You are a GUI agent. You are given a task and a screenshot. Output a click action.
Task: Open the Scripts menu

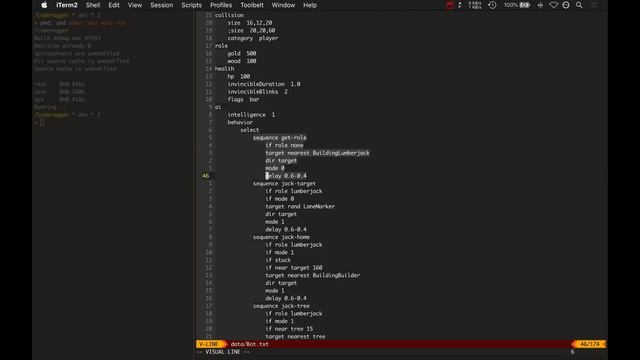[191, 5]
